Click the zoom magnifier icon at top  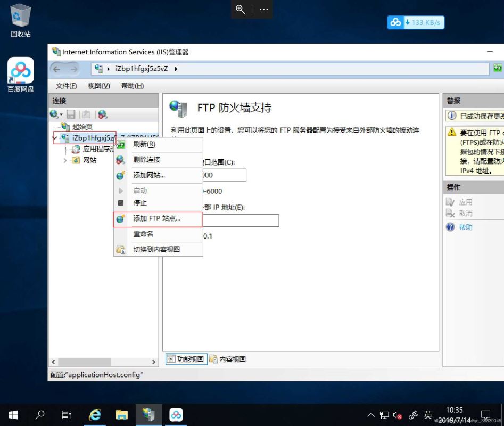coord(241,10)
